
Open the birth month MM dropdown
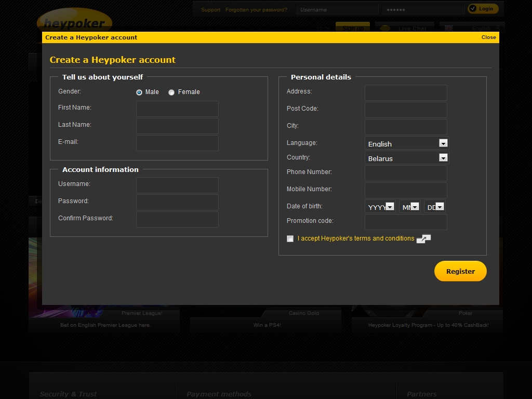point(415,206)
